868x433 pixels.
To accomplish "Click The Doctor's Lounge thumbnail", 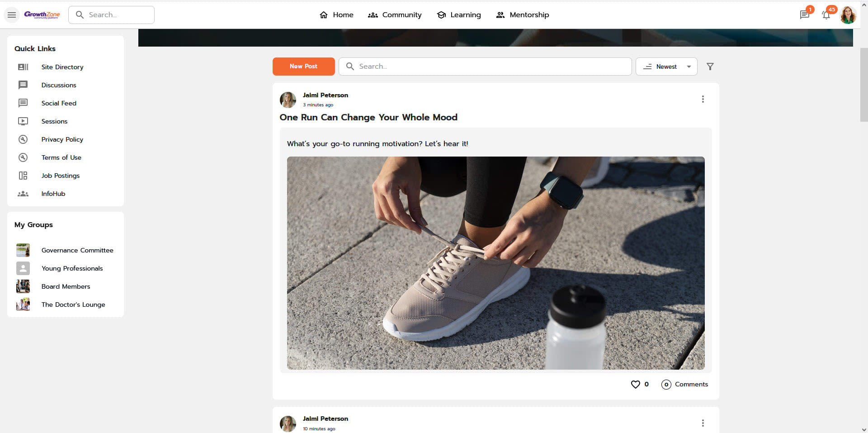I will click(x=23, y=305).
